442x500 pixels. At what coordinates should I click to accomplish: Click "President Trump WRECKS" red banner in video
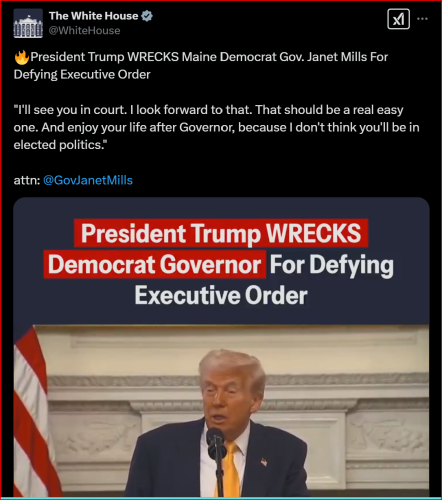coord(221,233)
